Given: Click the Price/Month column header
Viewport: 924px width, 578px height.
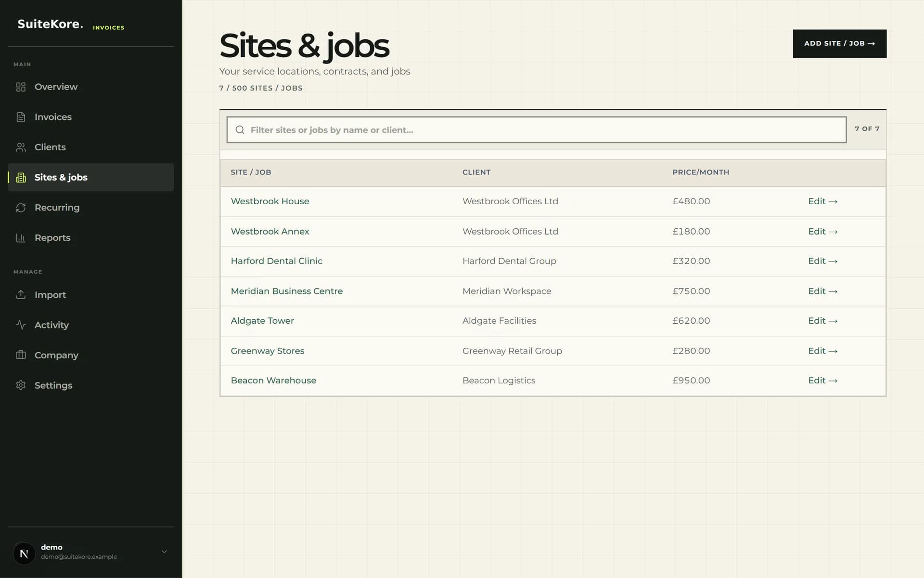Looking at the screenshot, I should (x=701, y=172).
